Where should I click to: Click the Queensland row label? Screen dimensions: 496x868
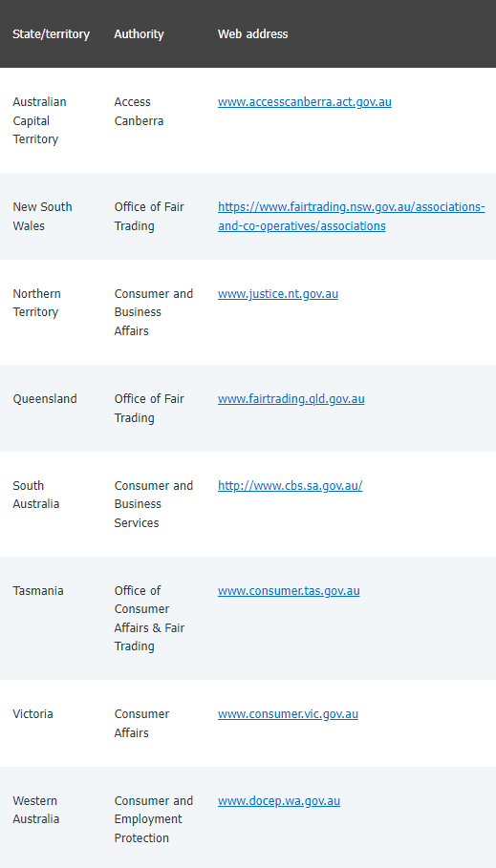coord(45,399)
